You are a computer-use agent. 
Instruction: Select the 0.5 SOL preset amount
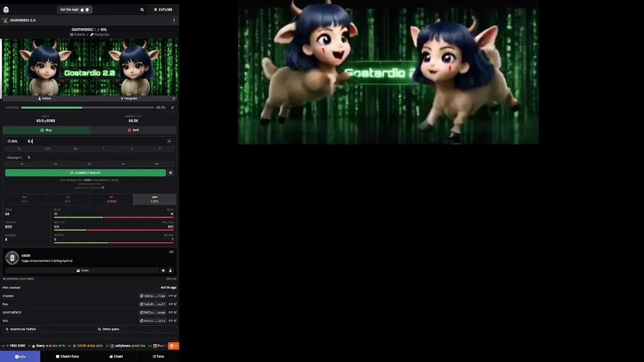pos(75,149)
